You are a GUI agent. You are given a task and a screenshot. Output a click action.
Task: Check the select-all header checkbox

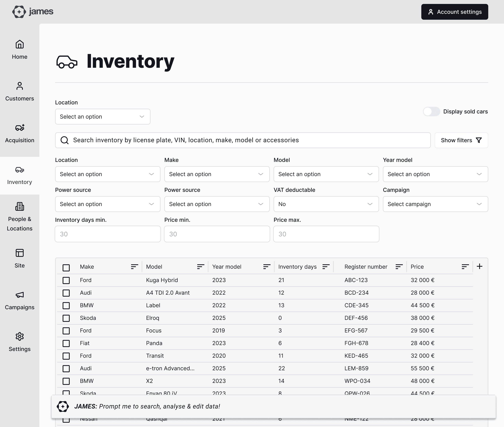[66, 268]
